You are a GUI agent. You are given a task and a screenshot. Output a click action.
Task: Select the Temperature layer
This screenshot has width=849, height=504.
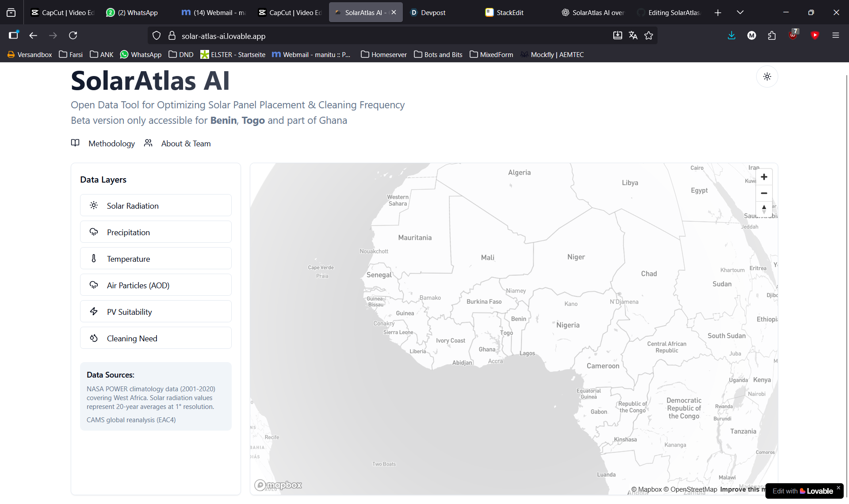[x=156, y=259]
